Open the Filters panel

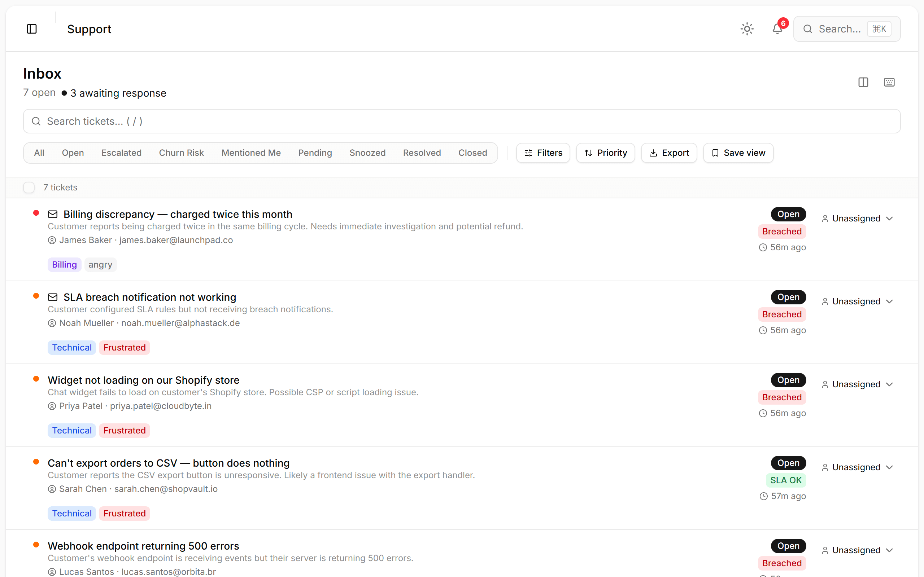[542, 153]
